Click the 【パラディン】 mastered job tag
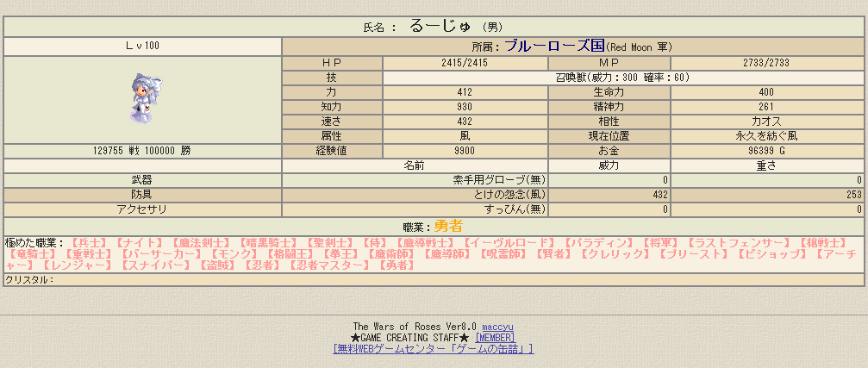 (x=598, y=243)
